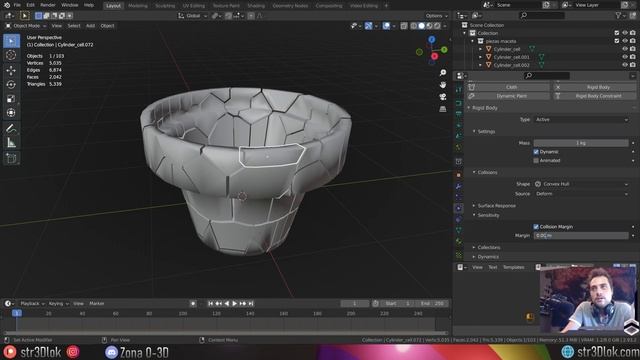640x360 pixels.
Task: Open the Modifier properties wrench tab
Action: (x=459, y=186)
